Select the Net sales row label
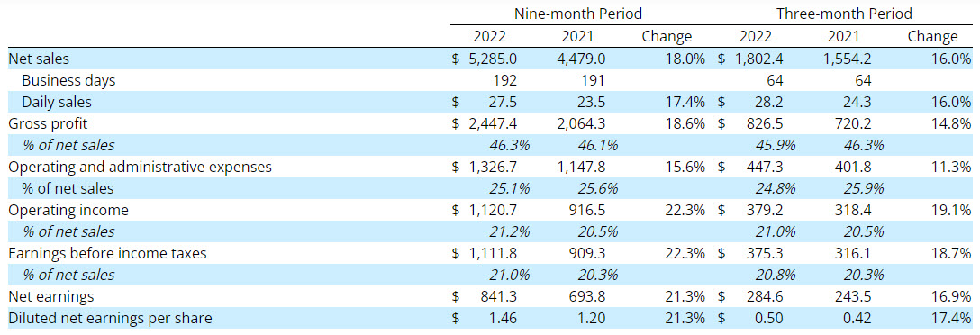Image resolution: width=980 pixels, height=335 pixels. 39,59
